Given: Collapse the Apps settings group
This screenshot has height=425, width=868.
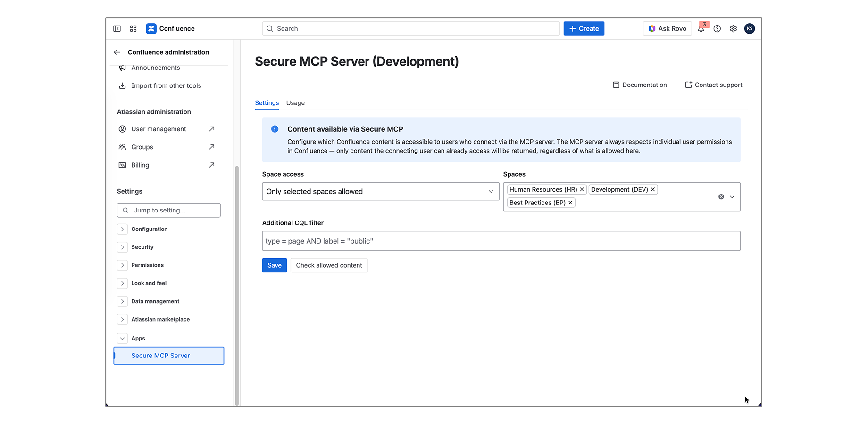Looking at the screenshot, I should click(x=122, y=338).
